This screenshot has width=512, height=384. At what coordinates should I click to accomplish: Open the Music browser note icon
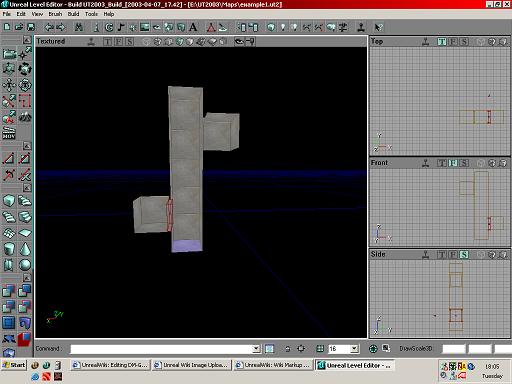pyautogui.click(x=121, y=27)
